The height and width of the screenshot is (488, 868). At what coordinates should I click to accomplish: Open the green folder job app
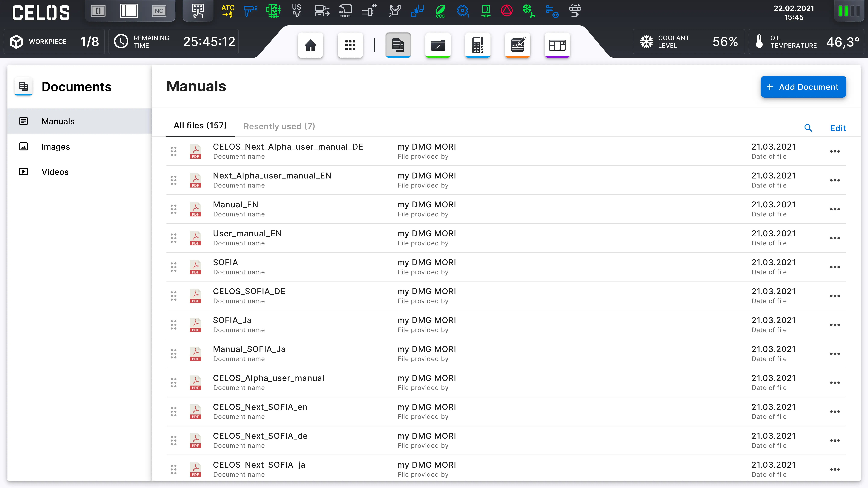pos(438,45)
